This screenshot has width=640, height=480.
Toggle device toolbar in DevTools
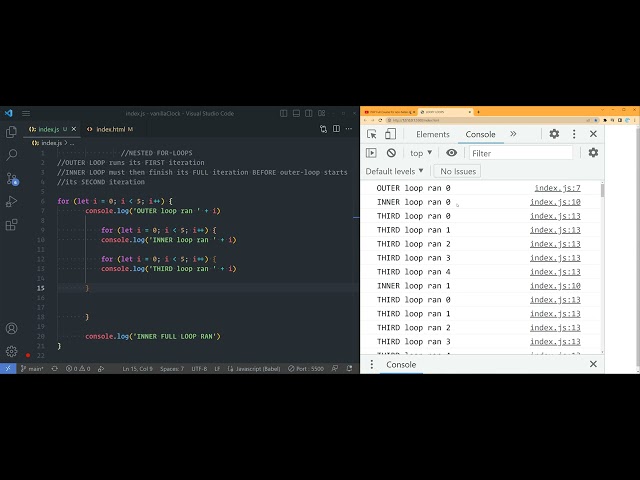coord(391,134)
